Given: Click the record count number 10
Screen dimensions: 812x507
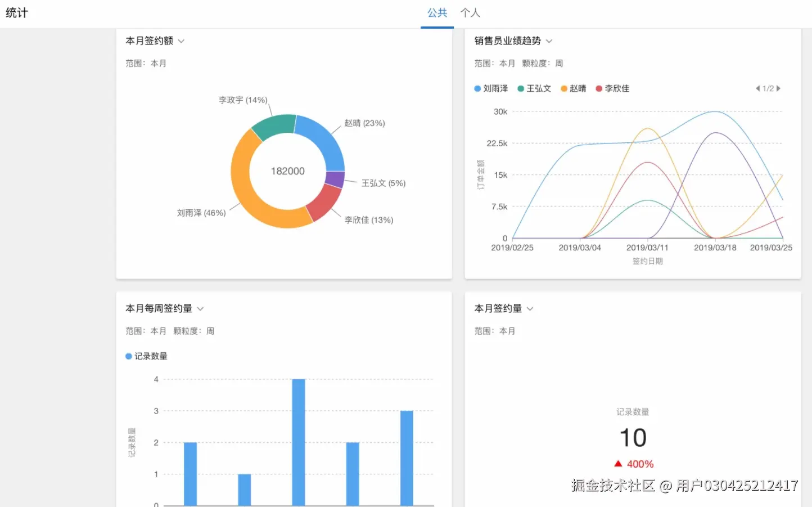Looking at the screenshot, I should pyautogui.click(x=633, y=438).
